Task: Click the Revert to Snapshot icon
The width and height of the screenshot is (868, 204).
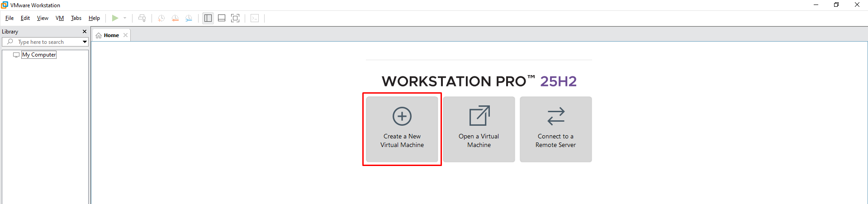Action: 175,18
